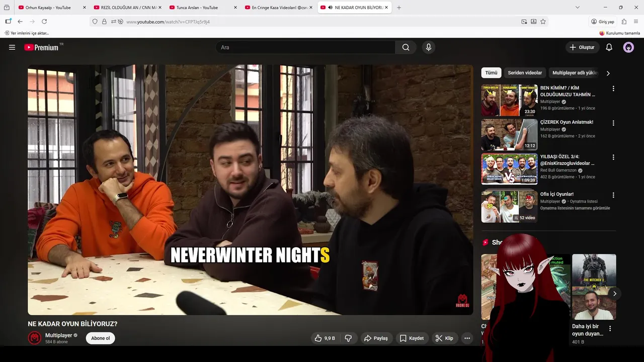Select the Seriden videolar chip
644x362 pixels.
(525, 73)
